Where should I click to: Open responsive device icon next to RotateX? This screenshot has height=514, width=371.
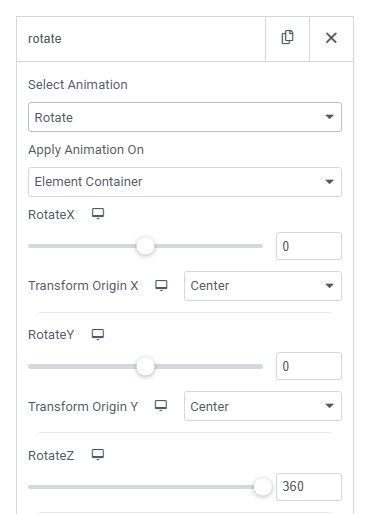98,213
